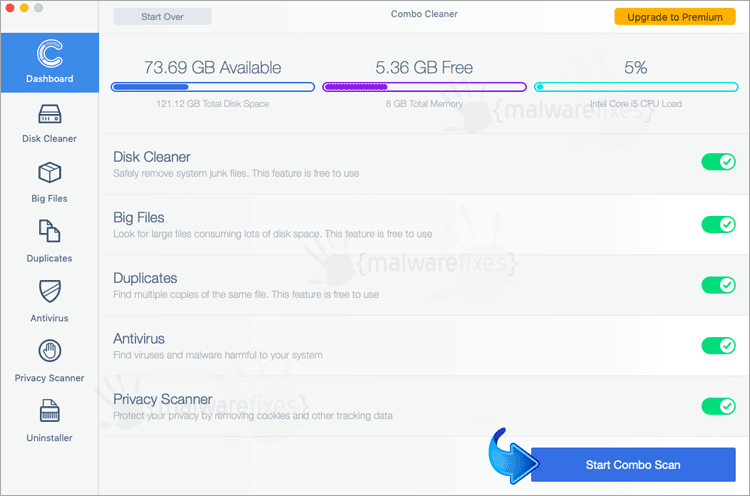Viewport: 750px width, 496px height.
Task: Click the Start Over button
Action: pyautogui.click(x=162, y=16)
